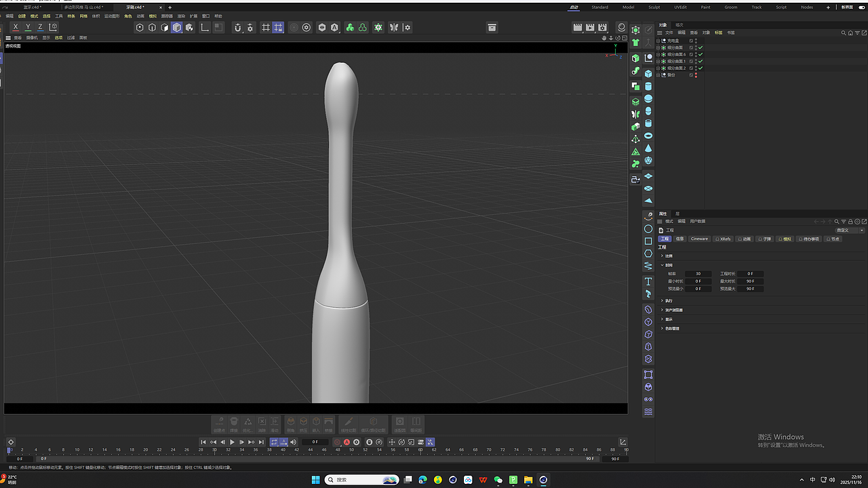The image size is (868, 488).
Task: Expand the 色彩管理 section
Action: (662, 328)
